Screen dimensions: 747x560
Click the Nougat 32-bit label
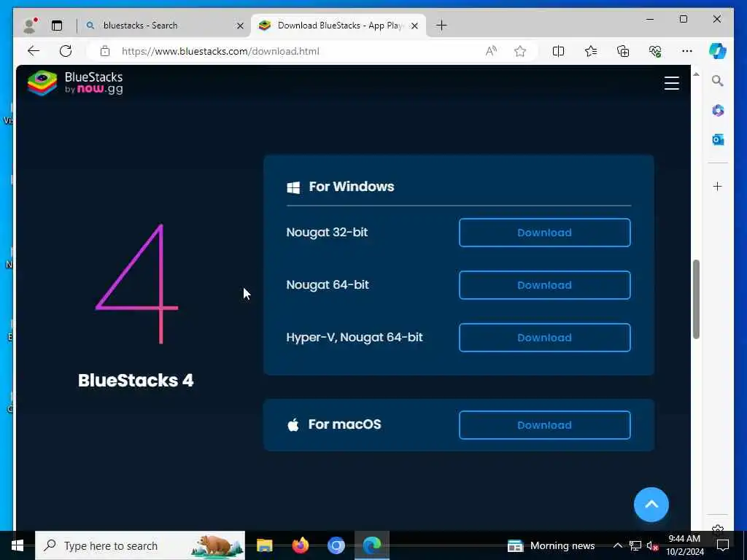tap(327, 233)
